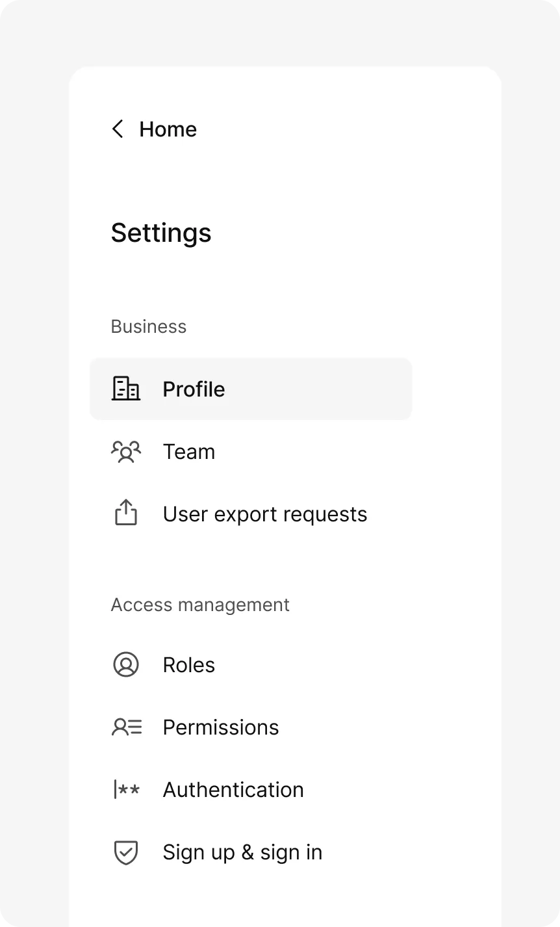Click the Settings page heading
This screenshot has height=927, width=560.
(x=160, y=233)
